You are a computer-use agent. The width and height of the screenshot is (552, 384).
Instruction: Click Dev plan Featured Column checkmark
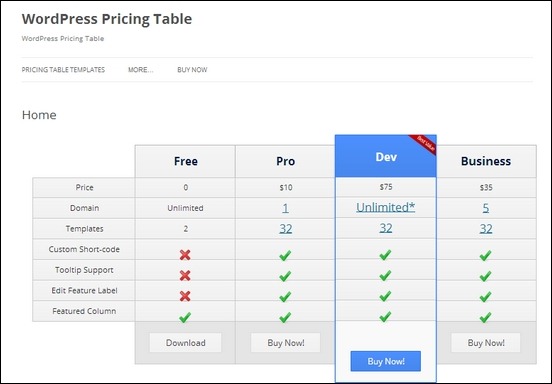point(385,316)
